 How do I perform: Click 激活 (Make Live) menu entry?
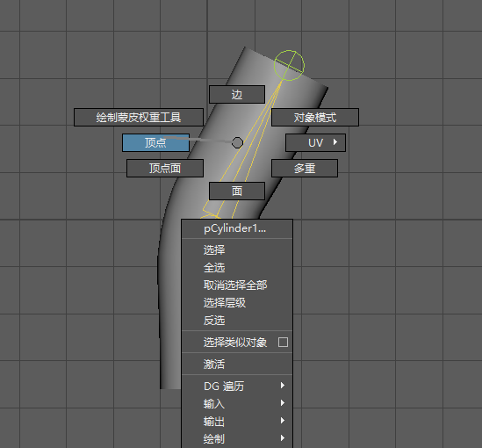point(237,364)
